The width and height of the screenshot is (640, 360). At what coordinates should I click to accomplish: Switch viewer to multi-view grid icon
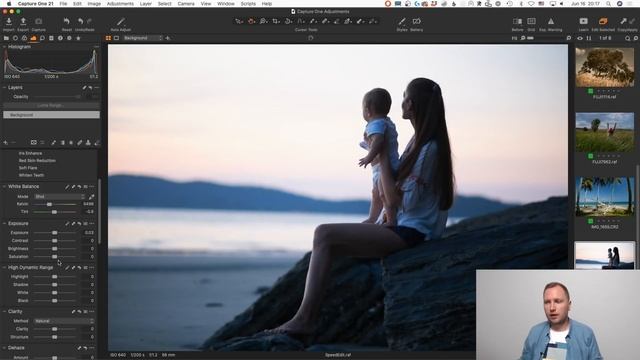tap(108, 38)
